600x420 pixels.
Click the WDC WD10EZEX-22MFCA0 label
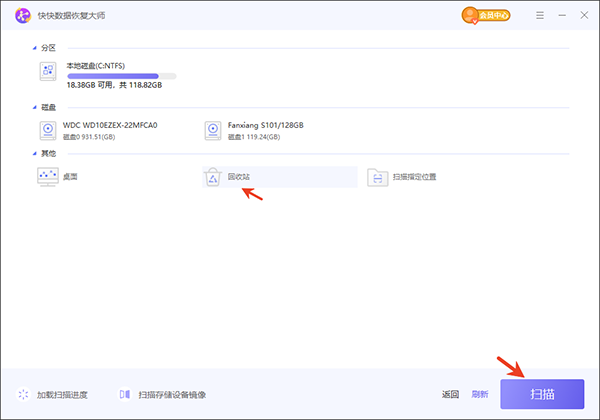tap(110, 125)
